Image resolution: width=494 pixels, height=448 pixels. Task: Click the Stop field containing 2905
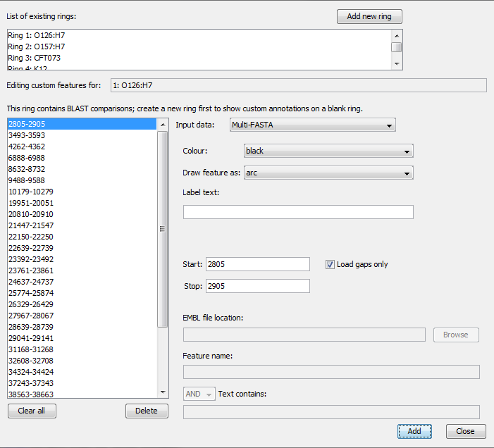click(258, 286)
